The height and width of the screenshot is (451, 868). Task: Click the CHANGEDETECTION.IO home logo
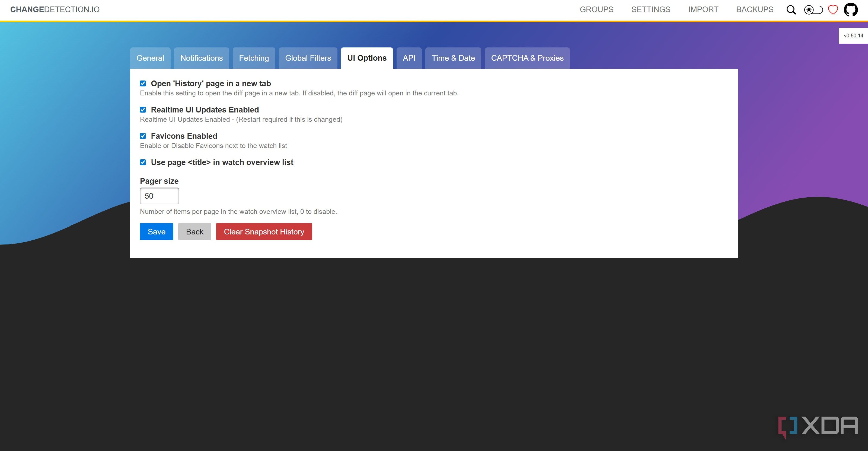(x=55, y=9)
